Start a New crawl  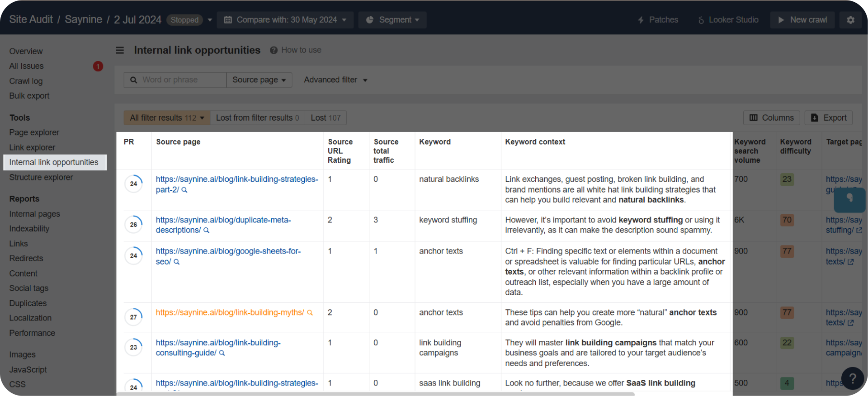tap(802, 20)
